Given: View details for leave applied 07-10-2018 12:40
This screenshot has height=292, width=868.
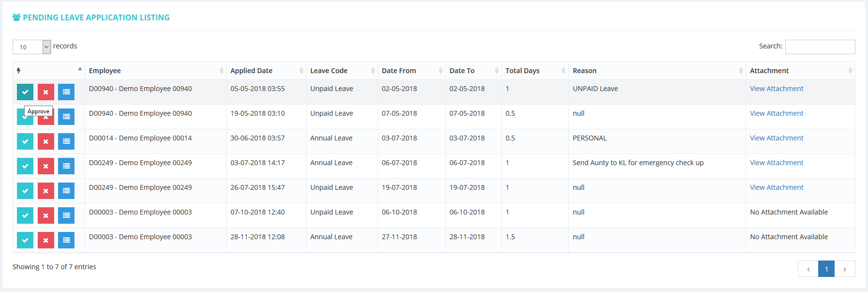Looking at the screenshot, I should click(66, 215).
